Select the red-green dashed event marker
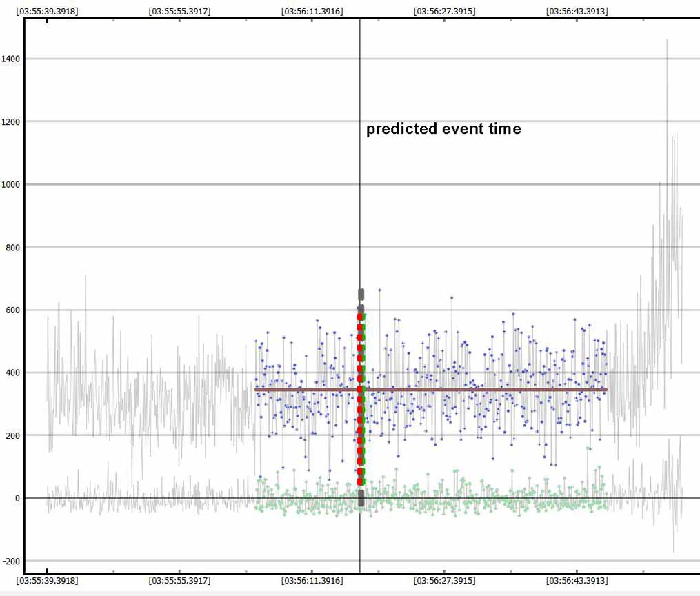 click(361, 400)
